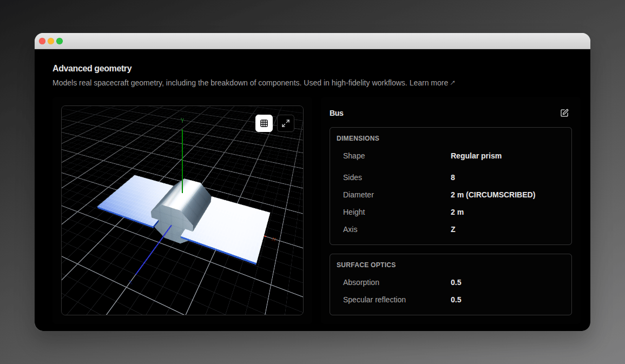The height and width of the screenshot is (364, 625).
Task: Click the 'Specular reflection' label
Action: [374, 300]
